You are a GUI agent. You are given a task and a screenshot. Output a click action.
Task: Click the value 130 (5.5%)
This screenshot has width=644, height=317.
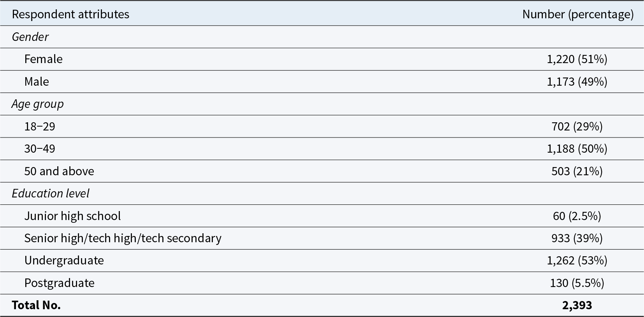[x=577, y=283]
